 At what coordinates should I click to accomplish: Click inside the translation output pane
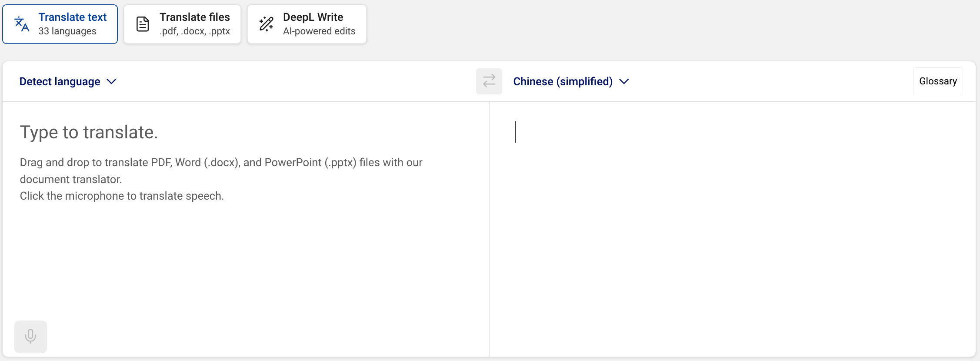tap(732, 229)
